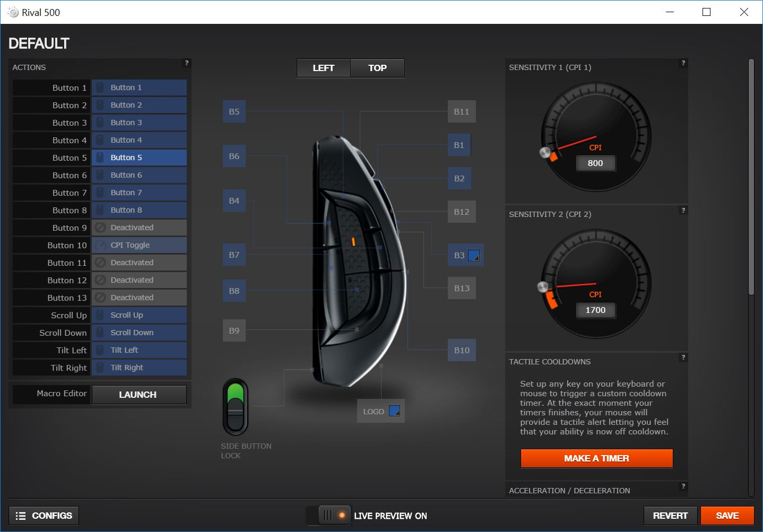Viewport: 763px width, 532px height.
Task: Switch to the TOP mouse view tab
Action: click(x=377, y=68)
